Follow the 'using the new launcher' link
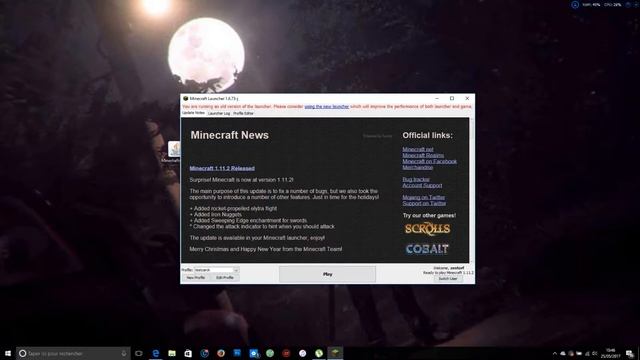Image resolution: width=640 pixels, height=360 pixels. [327, 107]
